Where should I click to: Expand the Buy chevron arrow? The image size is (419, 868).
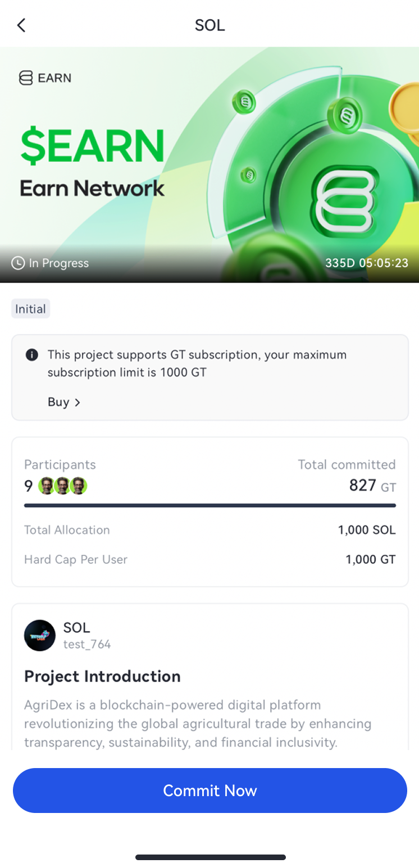tap(78, 402)
